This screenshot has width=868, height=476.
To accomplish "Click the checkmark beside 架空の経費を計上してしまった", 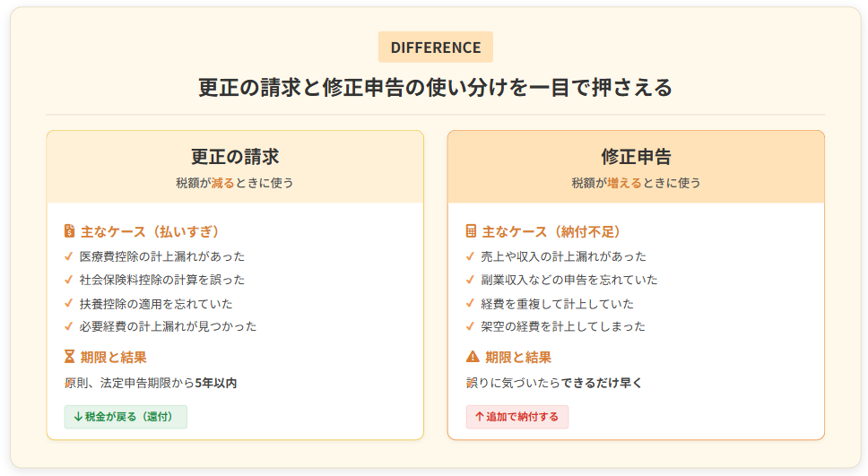I will point(471,326).
